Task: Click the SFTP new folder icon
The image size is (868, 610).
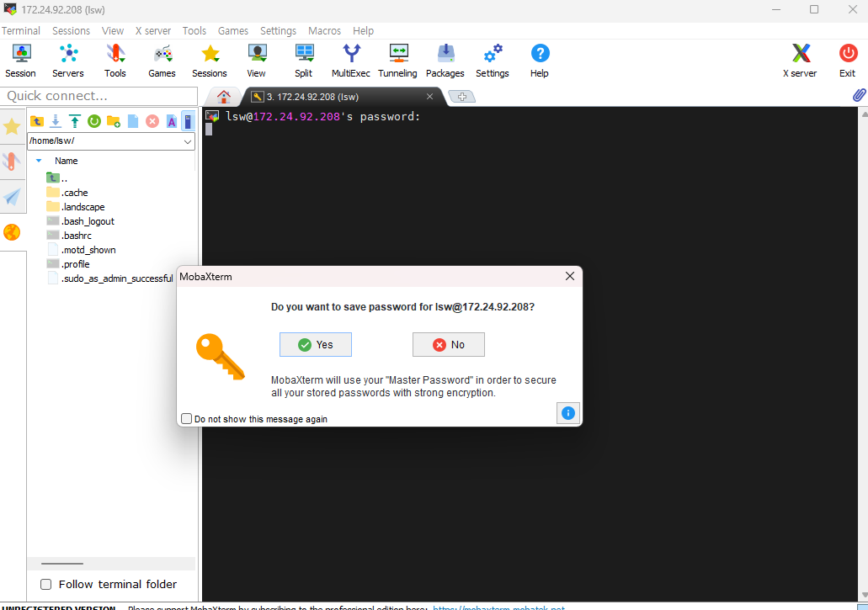Action: click(x=114, y=121)
